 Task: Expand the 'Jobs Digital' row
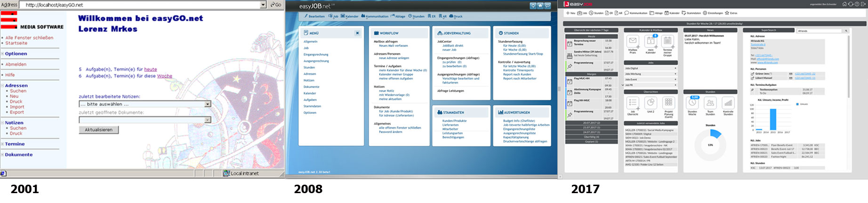pyautogui.click(x=650, y=69)
